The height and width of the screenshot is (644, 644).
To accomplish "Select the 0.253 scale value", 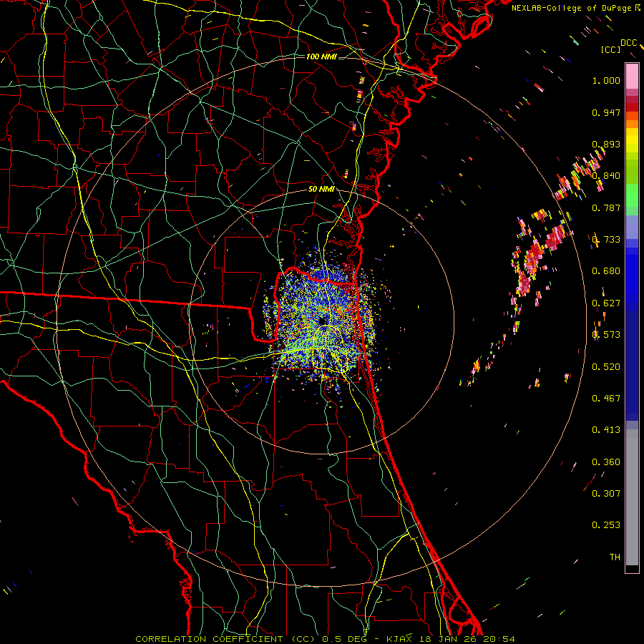I will pyautogui.click(x=606, y=525).
